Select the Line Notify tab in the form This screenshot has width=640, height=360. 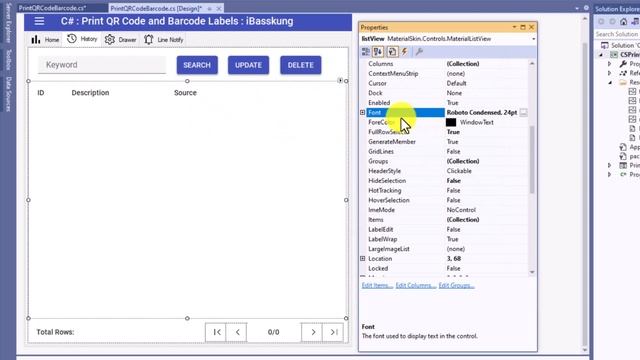click(164, 40)
